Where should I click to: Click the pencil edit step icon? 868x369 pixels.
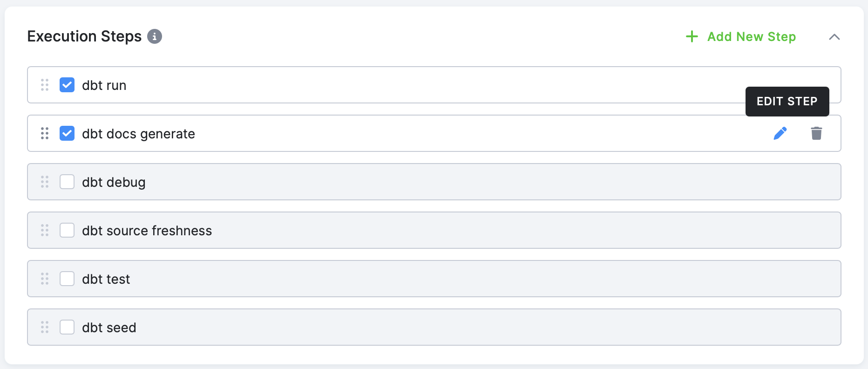(780, 133)
